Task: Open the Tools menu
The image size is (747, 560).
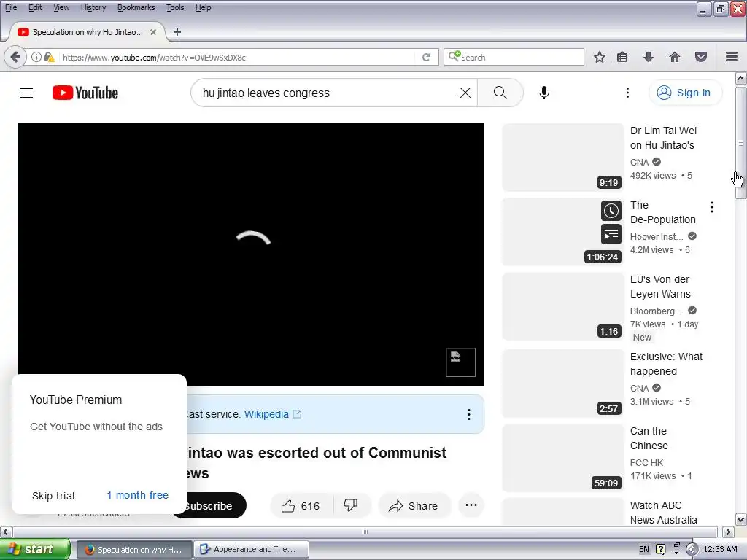Action: (175, 7)
